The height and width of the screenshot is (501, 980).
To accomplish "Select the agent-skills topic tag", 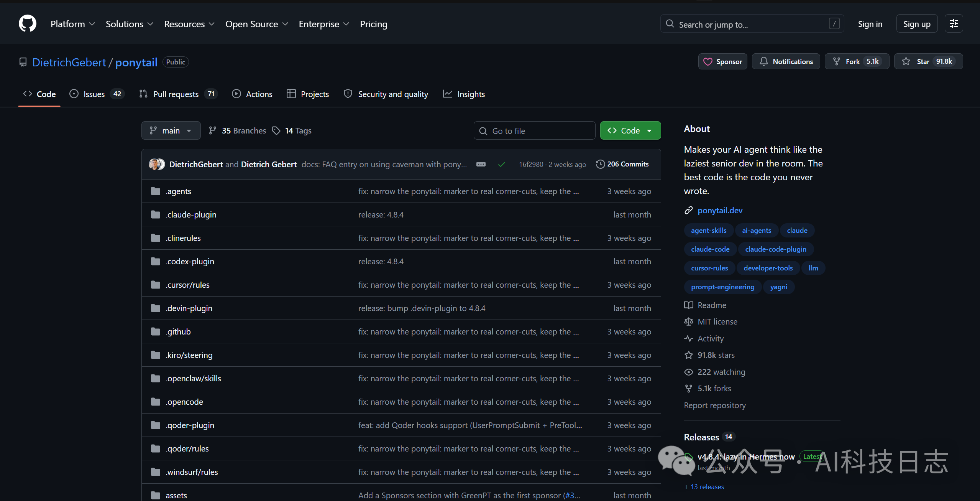I will tap(709, 231).
